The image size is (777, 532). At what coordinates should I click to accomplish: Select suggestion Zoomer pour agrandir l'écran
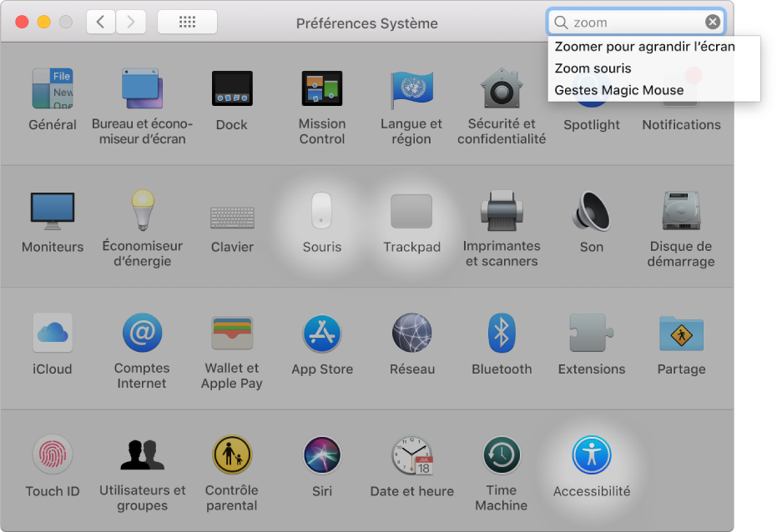[653, 47]
